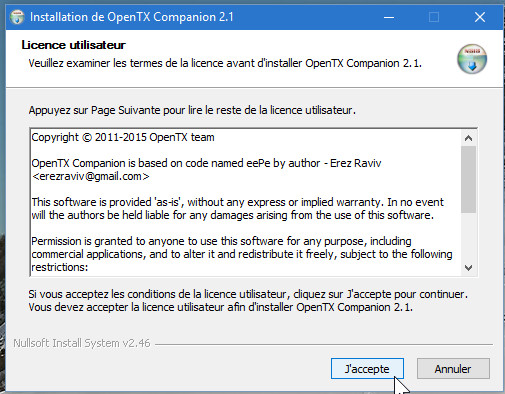Click the OpenTX installer icon in title bar
505x394 pixels.
click(x=17, y=17)
